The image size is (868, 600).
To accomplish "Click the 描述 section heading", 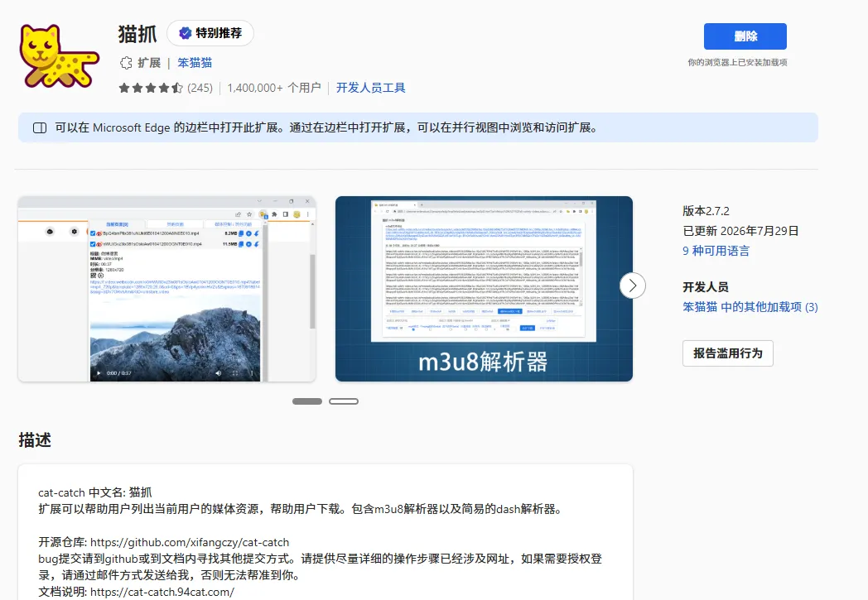I will click(x=35, y=440).
